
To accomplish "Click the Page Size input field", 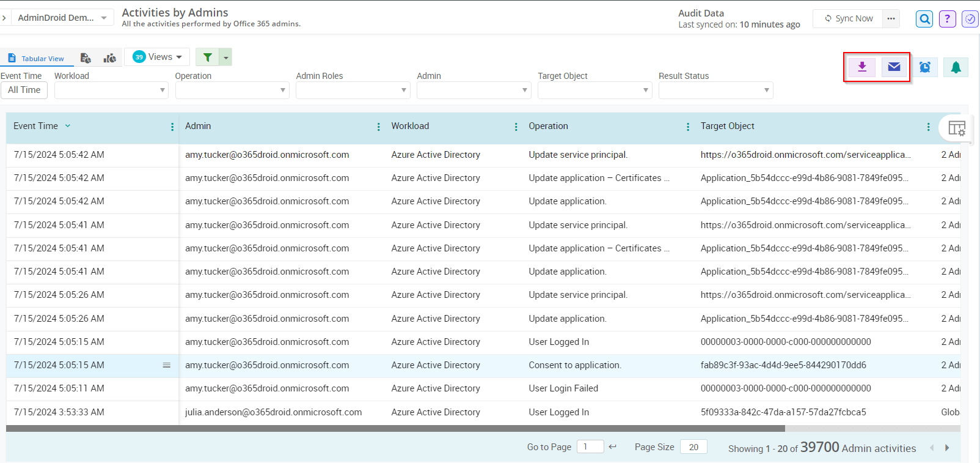I will pos(693,447).
